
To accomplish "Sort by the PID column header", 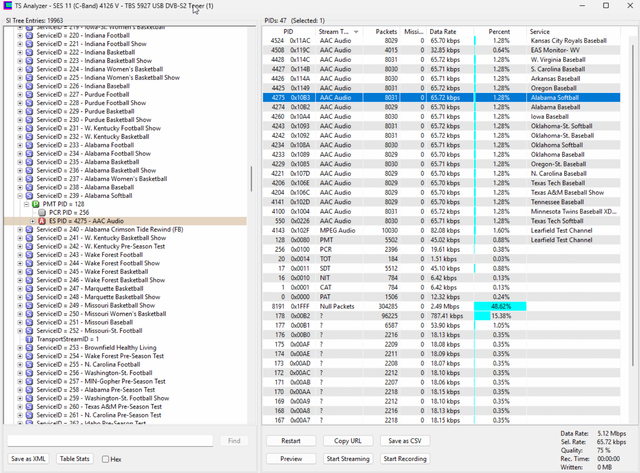I will [288, 32].
